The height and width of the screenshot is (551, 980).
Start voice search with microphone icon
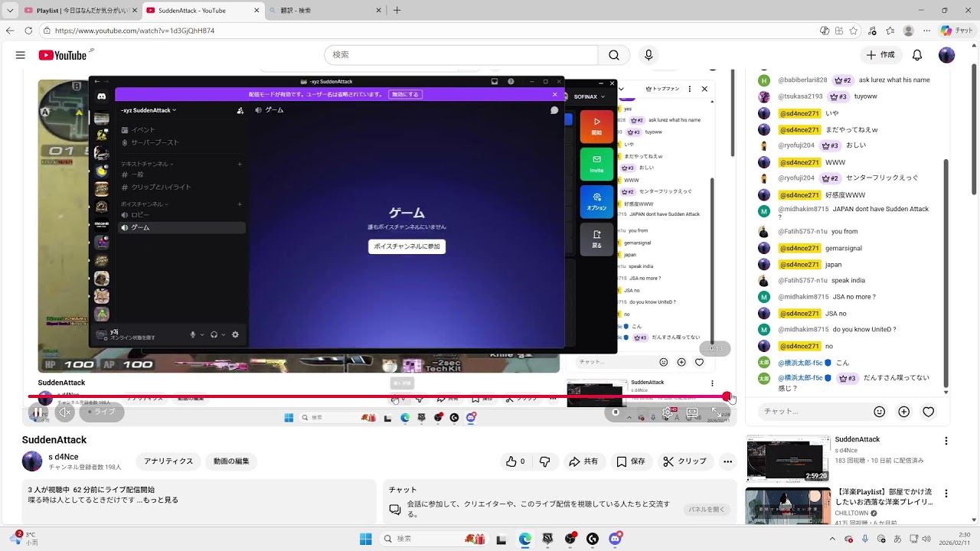648,55
